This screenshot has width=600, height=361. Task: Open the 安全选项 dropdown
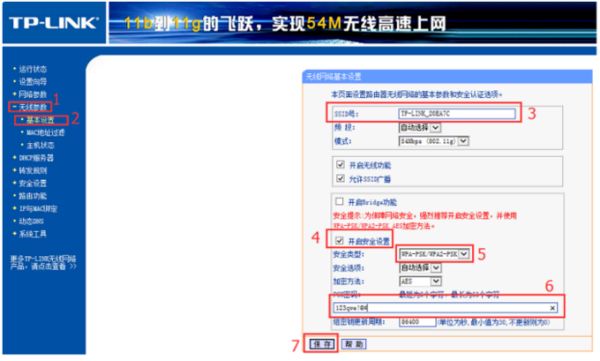click(x=420, y=268)
